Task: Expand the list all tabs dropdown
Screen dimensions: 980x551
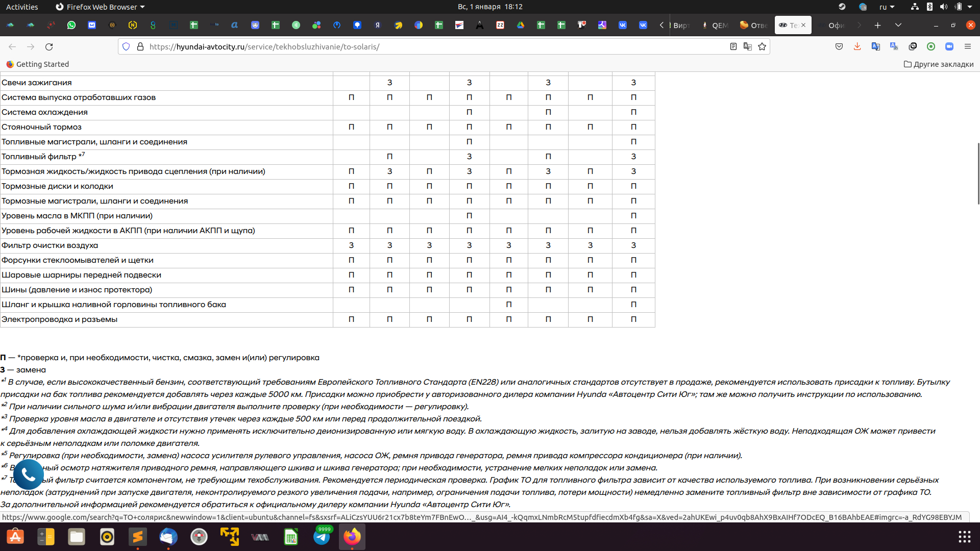Action: point(898,25)
